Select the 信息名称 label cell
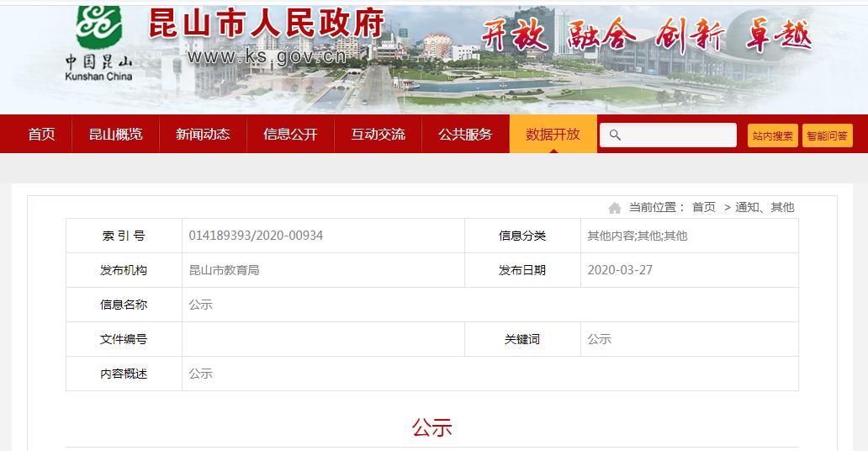This screenshot has height=451, width=868. pos(124,305)
